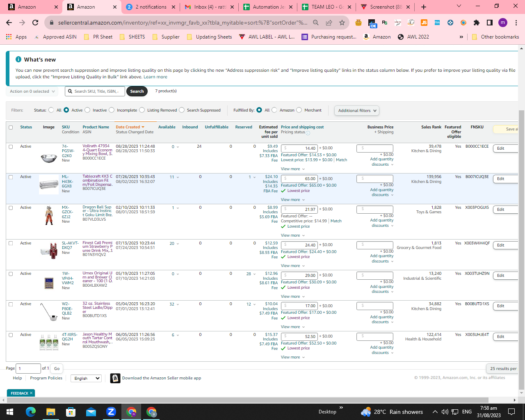525x420 pixels.
Task: Open File Explorer from the taskbar
Action: [50, 412]
